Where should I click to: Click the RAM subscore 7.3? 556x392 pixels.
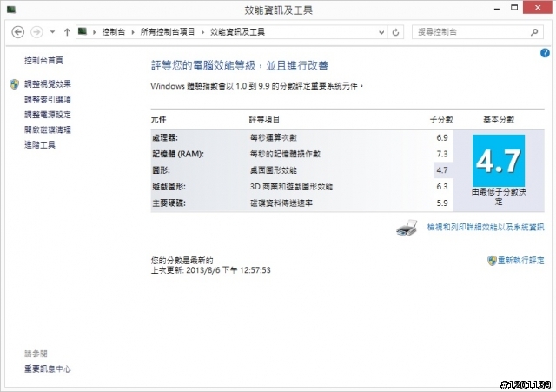442,154
